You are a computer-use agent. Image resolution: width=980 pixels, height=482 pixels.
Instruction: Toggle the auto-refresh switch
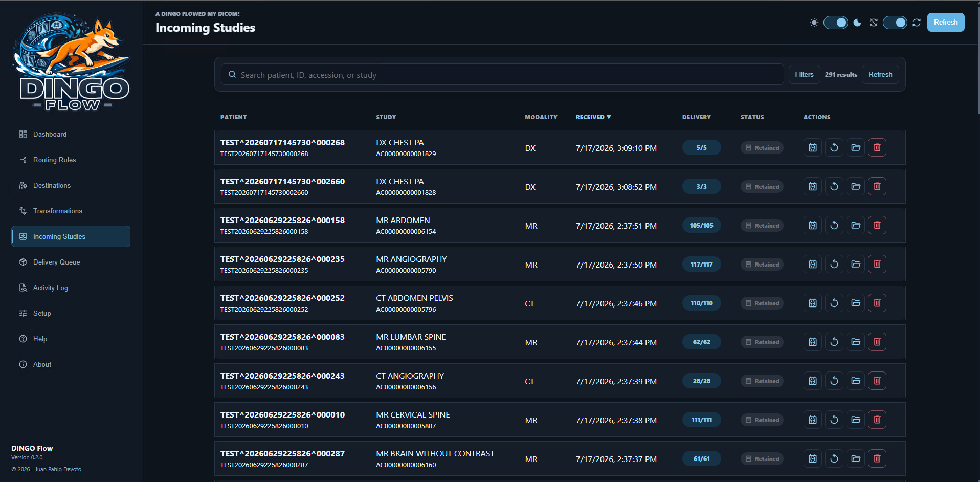(895, 23)
